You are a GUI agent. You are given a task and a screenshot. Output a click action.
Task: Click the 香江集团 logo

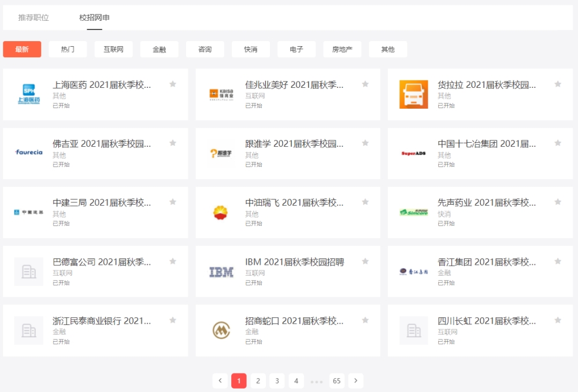pos(414,271)
